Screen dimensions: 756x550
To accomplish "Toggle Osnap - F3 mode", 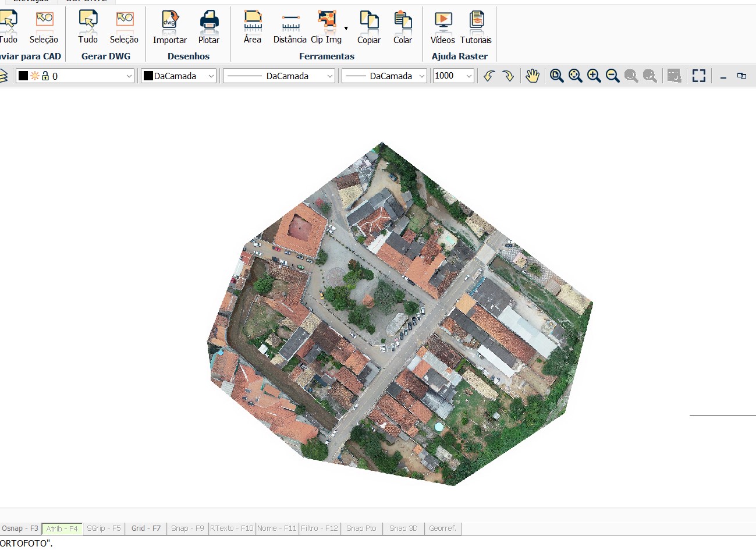I will tap(20, 528).
